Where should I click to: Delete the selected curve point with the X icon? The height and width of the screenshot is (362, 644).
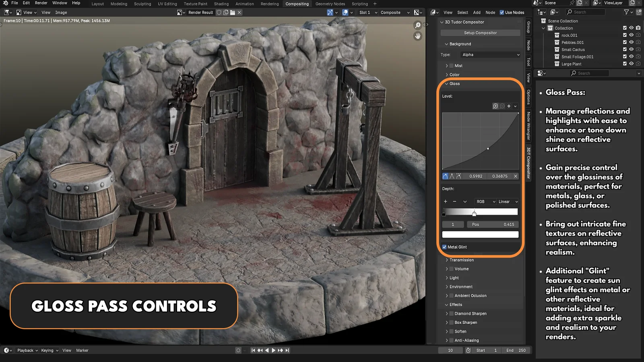coord(516,176)
